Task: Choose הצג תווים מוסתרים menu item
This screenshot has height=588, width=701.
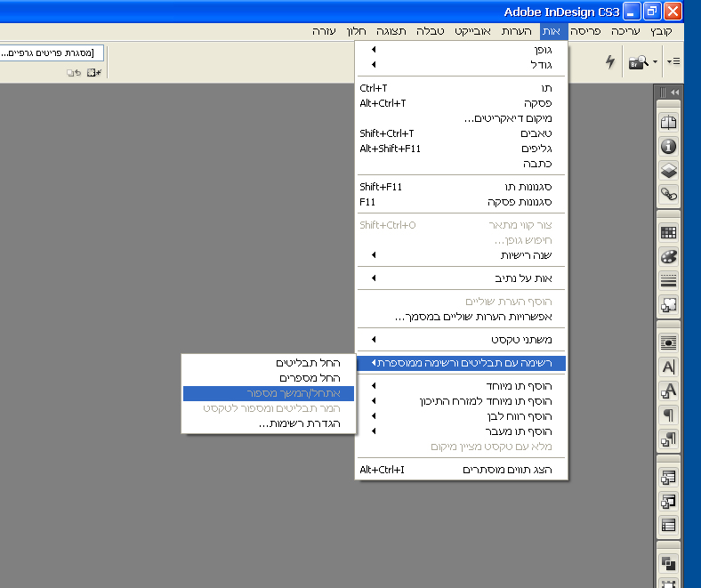Action: click(461, 470)
